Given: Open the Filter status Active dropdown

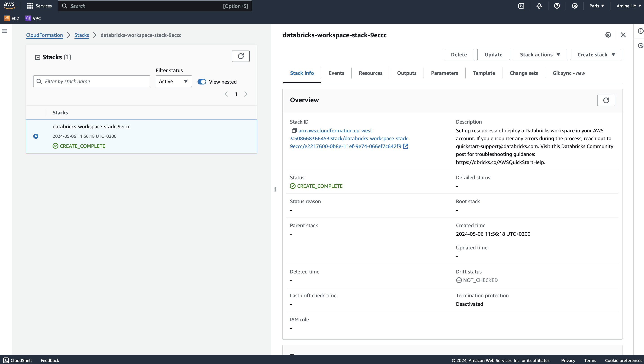Looking at the screenshot, I should pos(174,81).
